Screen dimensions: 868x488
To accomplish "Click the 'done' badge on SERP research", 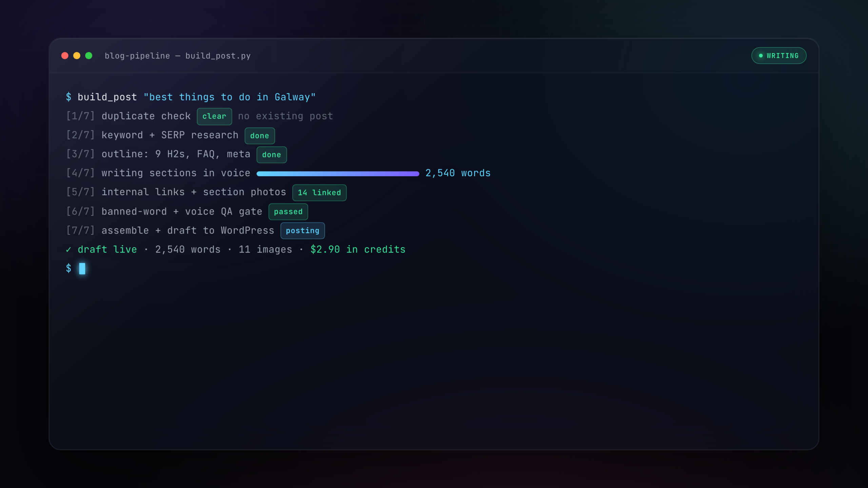I will [x=260, y=136].
